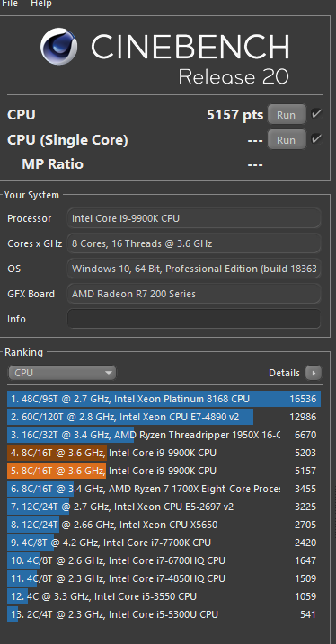
Task: Toggle the CPU test checkbox
Action: coord(316,114)
